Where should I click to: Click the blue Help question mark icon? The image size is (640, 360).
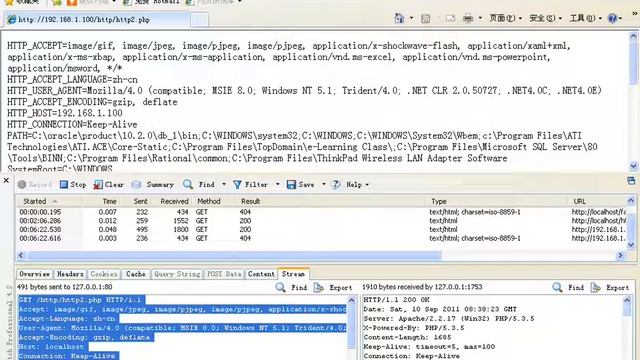pyautogui.click(x=612, y=18)
